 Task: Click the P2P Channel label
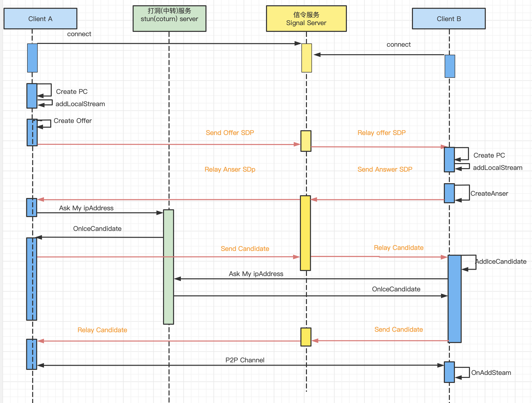click(x=245, y=360)
